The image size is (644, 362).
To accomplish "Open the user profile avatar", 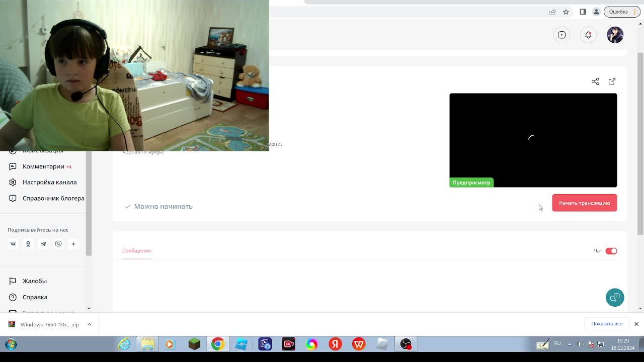I will (x=615, y=35).
